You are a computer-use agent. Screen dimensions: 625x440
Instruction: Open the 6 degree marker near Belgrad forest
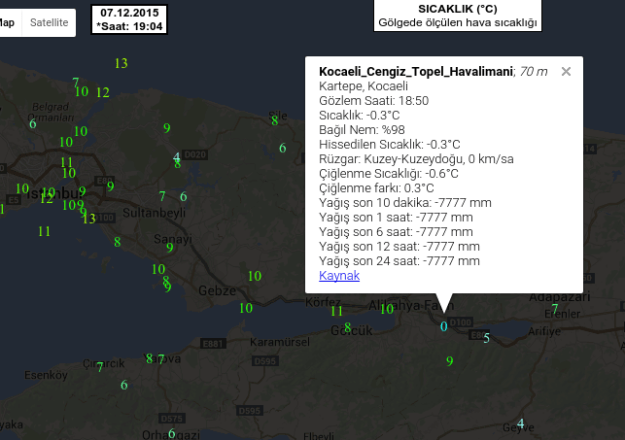click(x=33, y=124)
